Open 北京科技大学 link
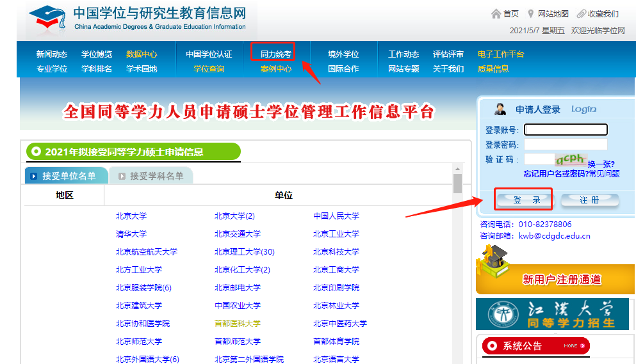Image resolution: width=636 pixels, height=364 pixels. [336, 251]
